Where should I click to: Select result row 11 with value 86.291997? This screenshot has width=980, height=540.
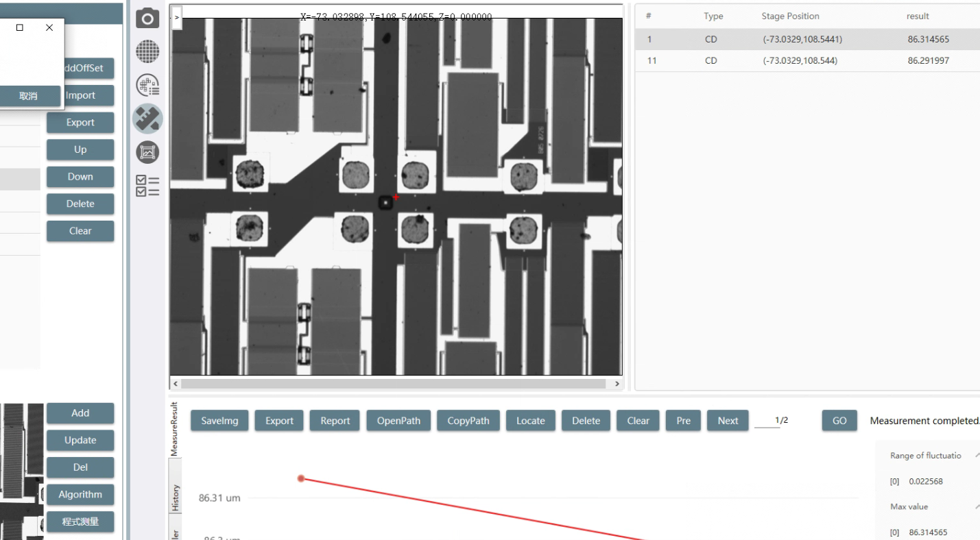pyautogui.click(x=808, y=60)
